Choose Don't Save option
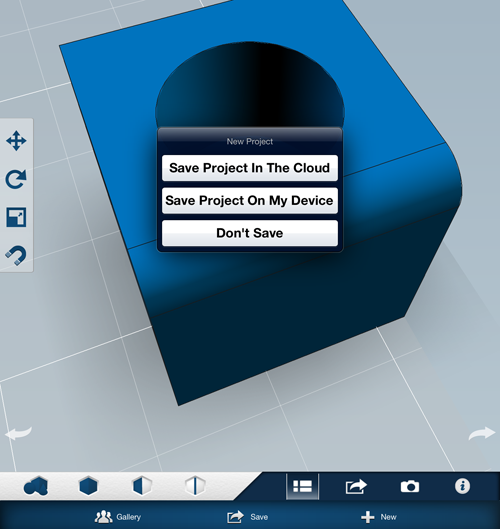 pos(250,233)
